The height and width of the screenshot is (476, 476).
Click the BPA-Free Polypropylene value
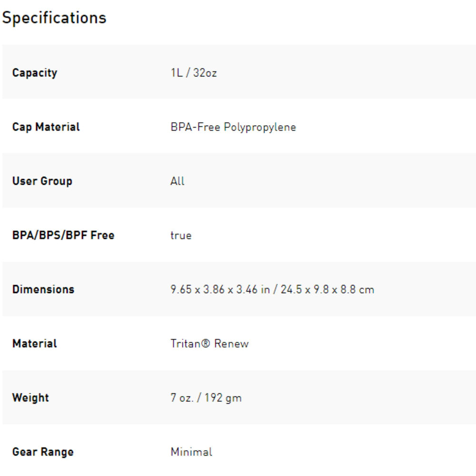click(233, 128)
